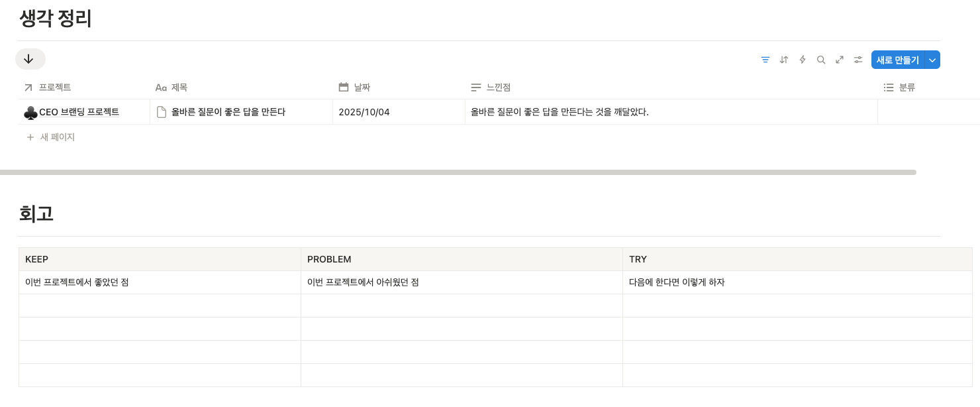Click the blue 새로 만들기 button
This screenshot has width=980, height=407.
click(x=898, y=60)
